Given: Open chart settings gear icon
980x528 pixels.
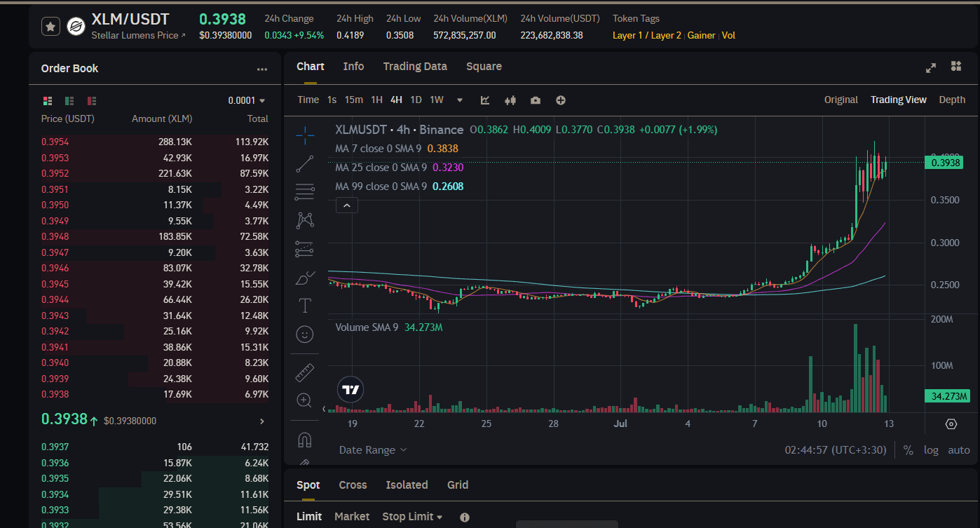Looking at the screenshot, I should [x=951, y=424].
